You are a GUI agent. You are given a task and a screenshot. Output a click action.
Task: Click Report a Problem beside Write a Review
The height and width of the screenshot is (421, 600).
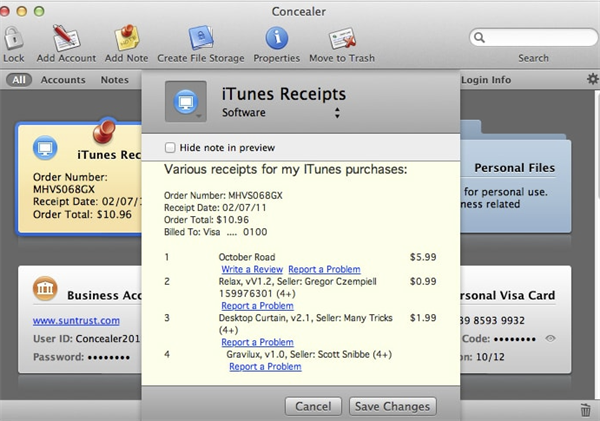click(324, 269)
